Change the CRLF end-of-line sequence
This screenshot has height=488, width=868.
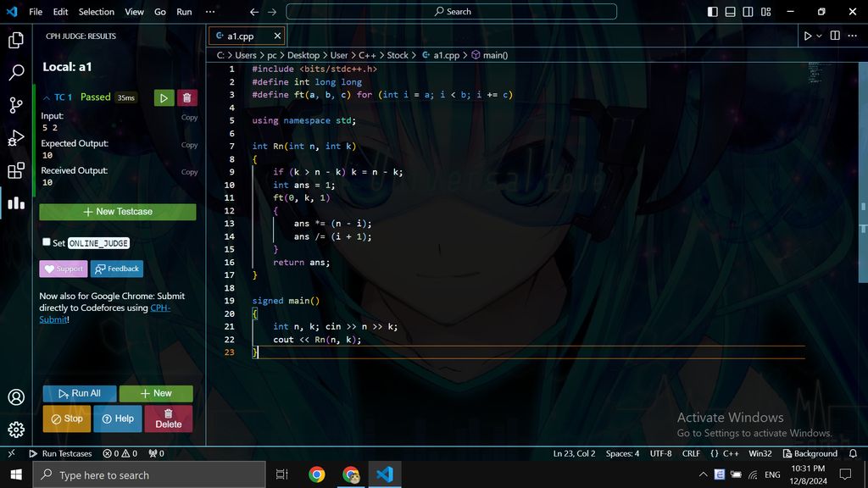point(691,453)
